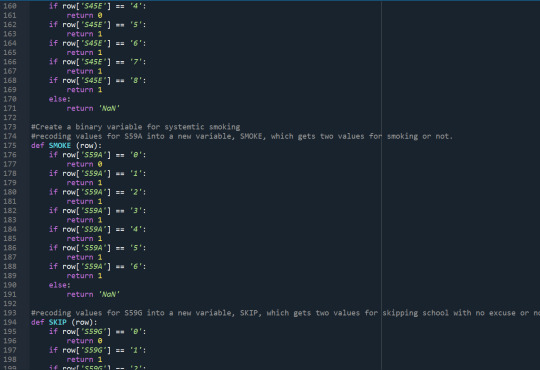Image resolution: width=540 pixels, height=370 pixels.
Task: Click gutter line number 194
Action: click(10, 322)
